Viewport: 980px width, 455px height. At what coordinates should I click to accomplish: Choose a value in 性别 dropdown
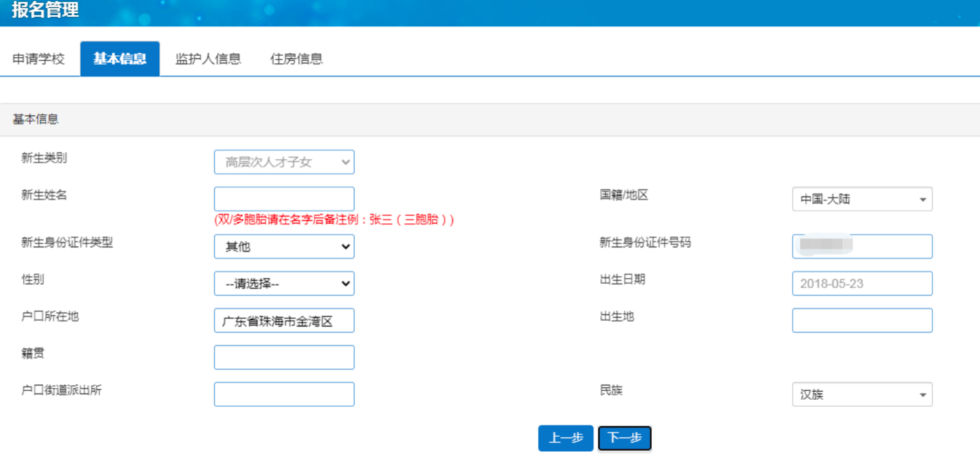point(284,284)
